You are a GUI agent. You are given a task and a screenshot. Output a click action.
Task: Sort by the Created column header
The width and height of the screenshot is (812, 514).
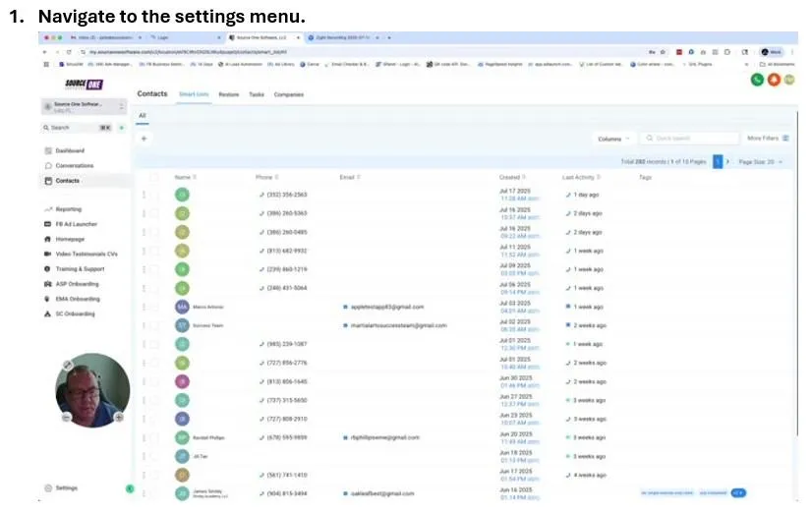(x=512, y=177)
